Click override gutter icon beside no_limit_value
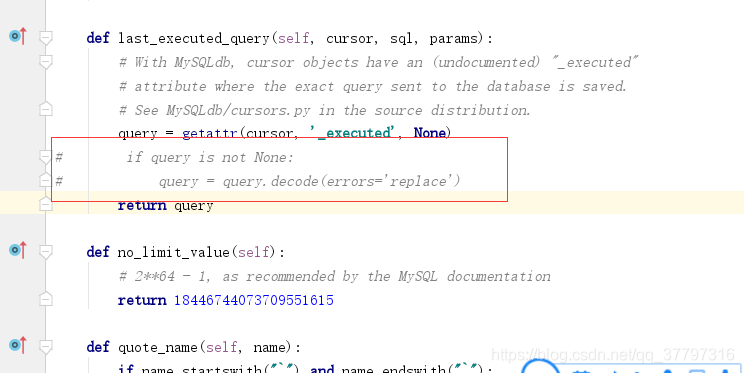Image resolution: width=744 pixels, height=373 pixels. pos(18,250)
